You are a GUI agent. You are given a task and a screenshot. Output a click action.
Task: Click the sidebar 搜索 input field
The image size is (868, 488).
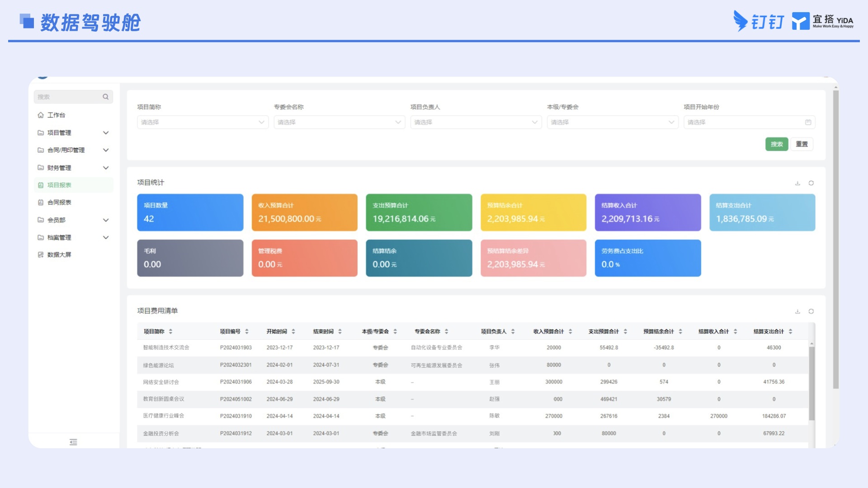[x=73, y=97]
